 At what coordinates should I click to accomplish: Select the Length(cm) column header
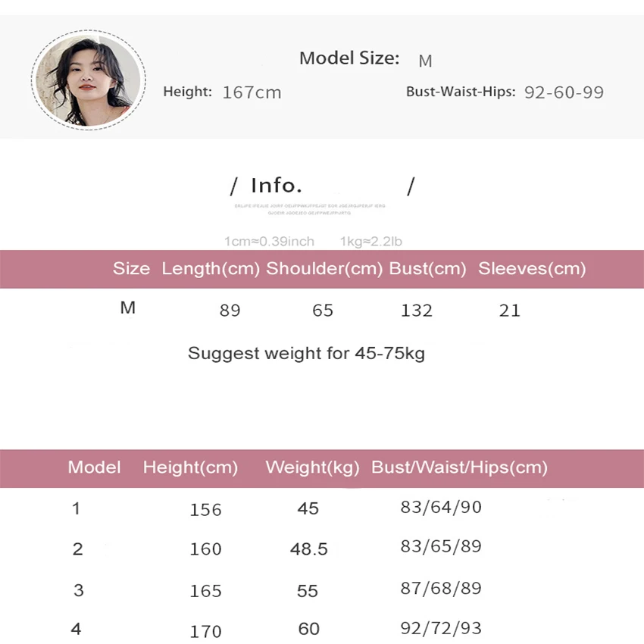point(211,269)
